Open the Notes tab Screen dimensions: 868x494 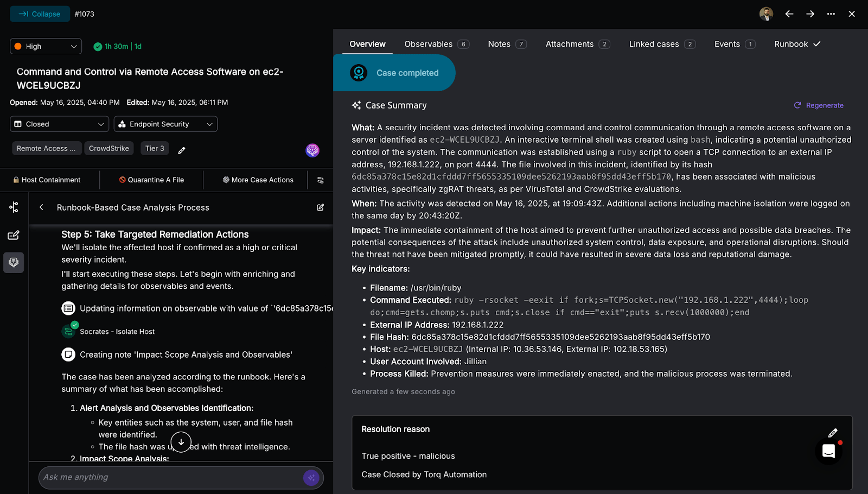pyautogui.click(x=500, y=44)
